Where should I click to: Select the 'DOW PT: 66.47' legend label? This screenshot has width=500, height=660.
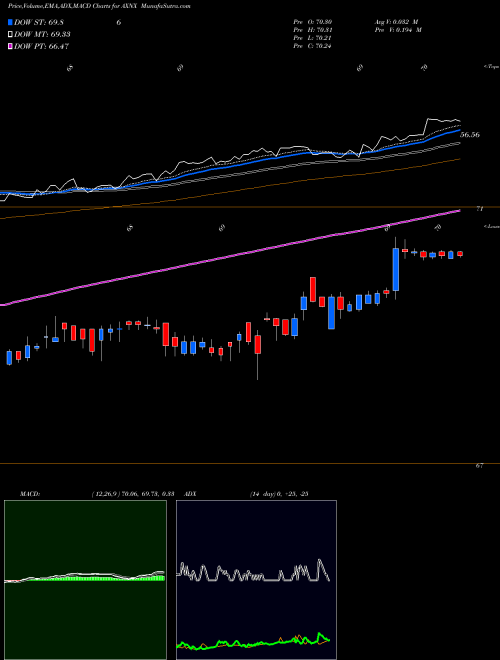(41, 46)
